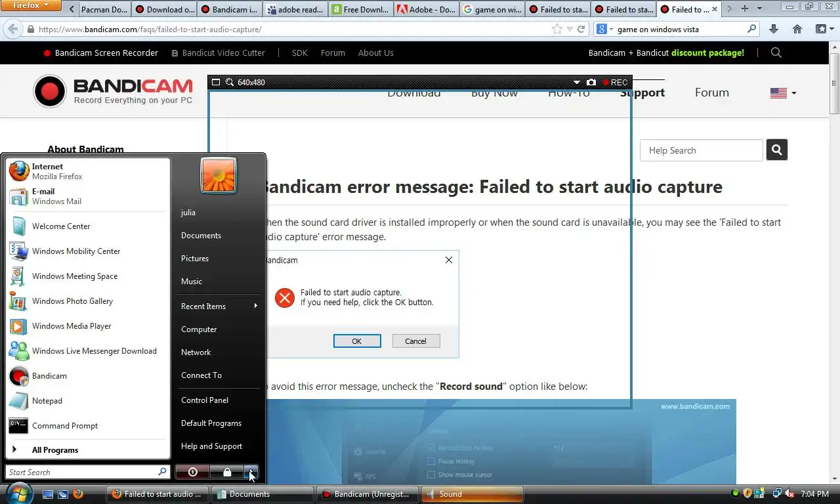The height and width of the screenshot is (504, 840).
Task: Click Show Desktop quick launch icon
Action: tap(48, 494)
